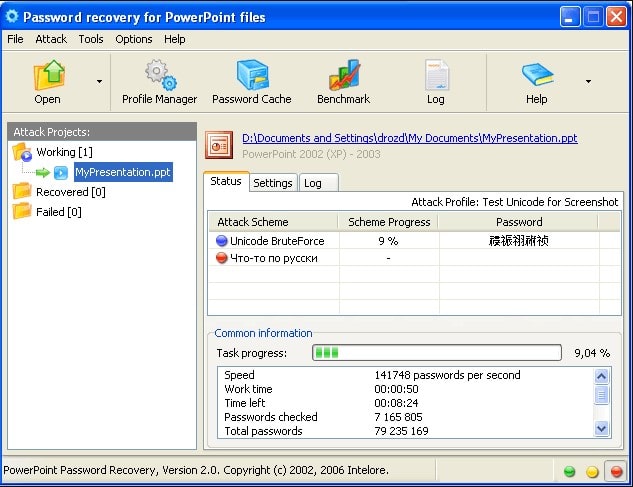Click the Speed row in common information
The width and height of the screenshot is (633, 487).
[406, 375]
